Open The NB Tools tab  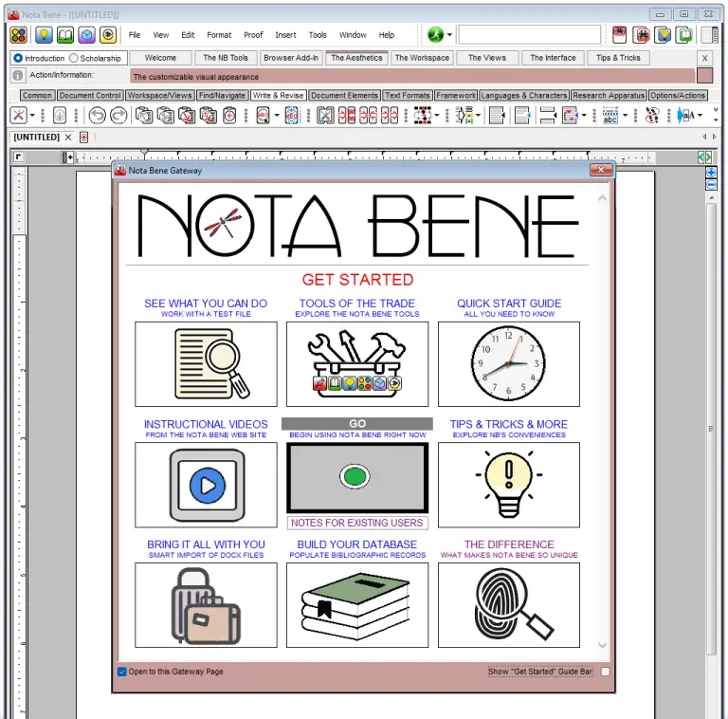tap(226, 58)
